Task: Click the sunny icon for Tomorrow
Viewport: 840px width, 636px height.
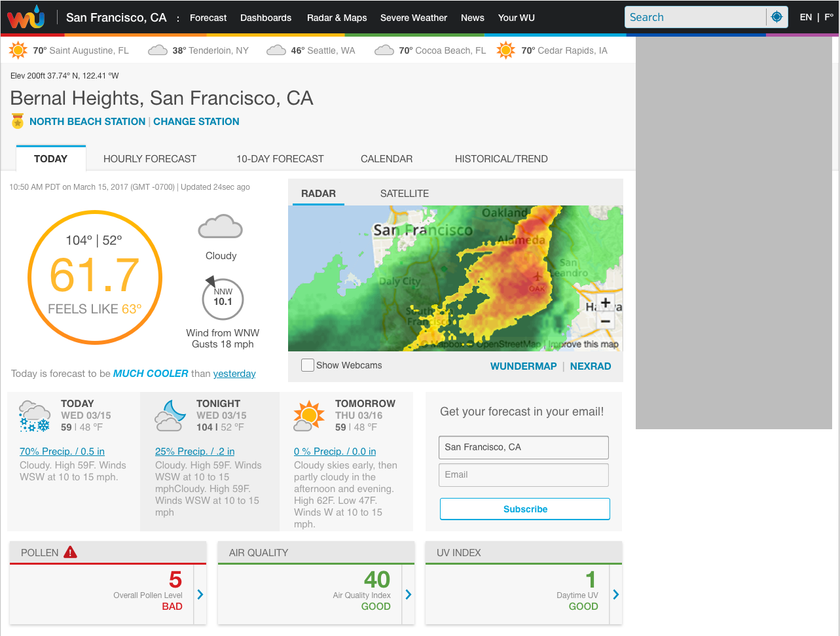Action: [308, 416]
